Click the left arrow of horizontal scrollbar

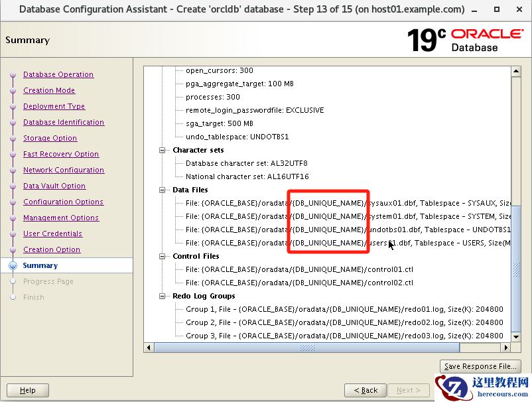tap(149, 348)
